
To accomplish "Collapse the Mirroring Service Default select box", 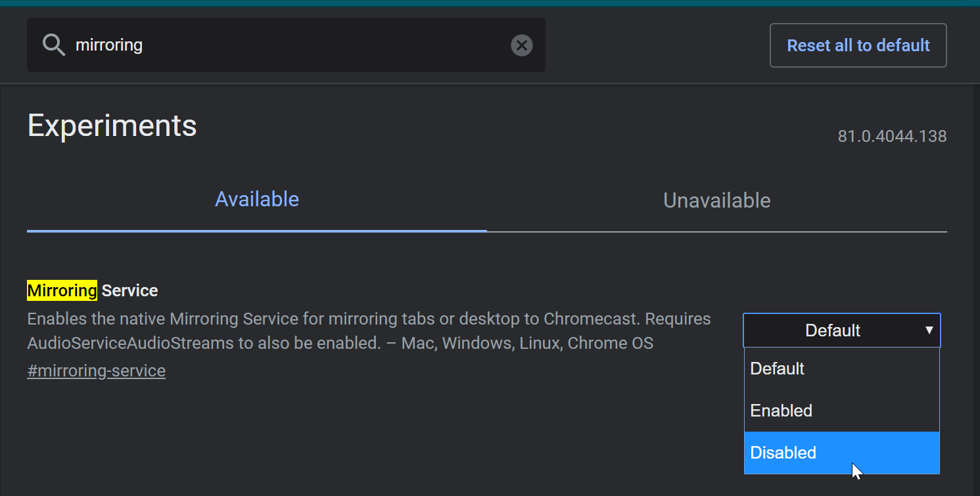I will tap(832, 330).
